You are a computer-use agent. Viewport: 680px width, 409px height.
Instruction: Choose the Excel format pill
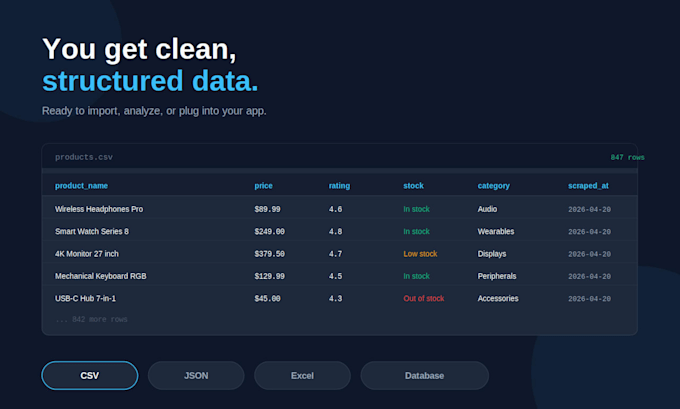click(x=302, y=376)
